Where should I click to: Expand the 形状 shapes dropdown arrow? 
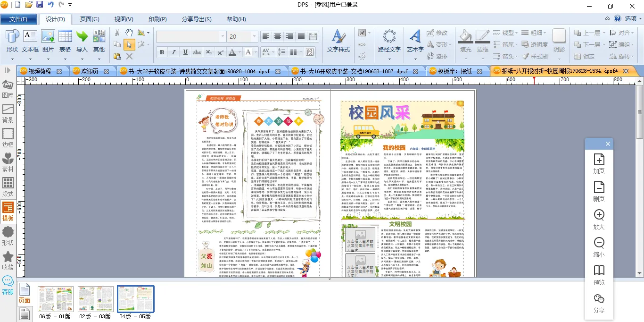[x=12, y=59]
